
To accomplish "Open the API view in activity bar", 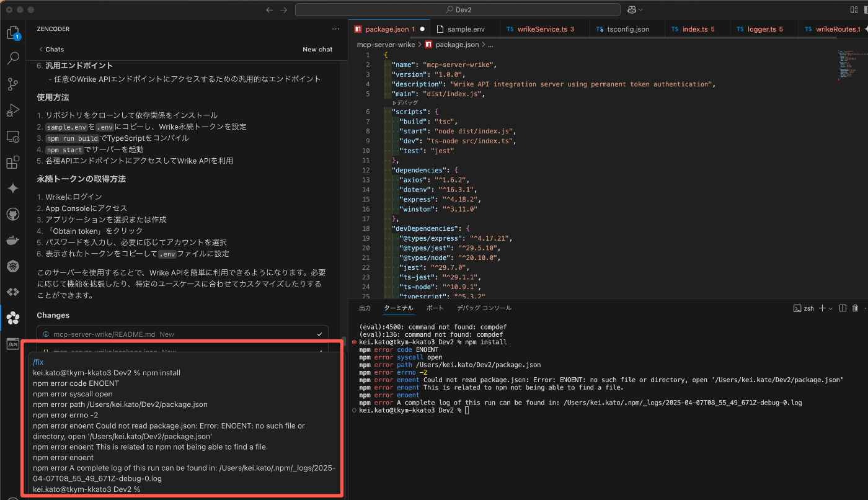I will [12, 344].
